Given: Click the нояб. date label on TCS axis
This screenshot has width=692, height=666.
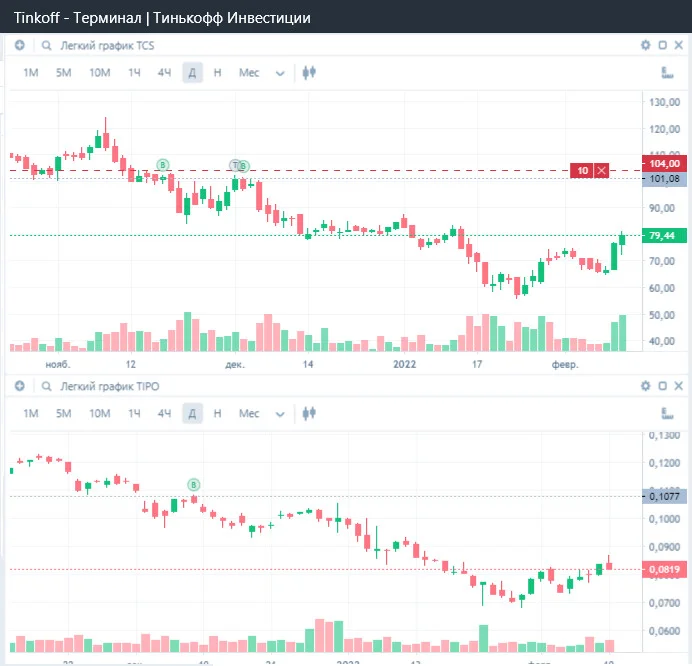Looking at the screenshot, I should point(58,365).
